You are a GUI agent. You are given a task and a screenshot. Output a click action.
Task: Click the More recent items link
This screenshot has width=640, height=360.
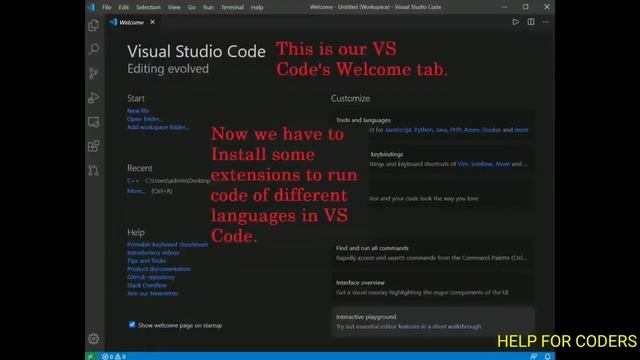[x=136, y=191]
